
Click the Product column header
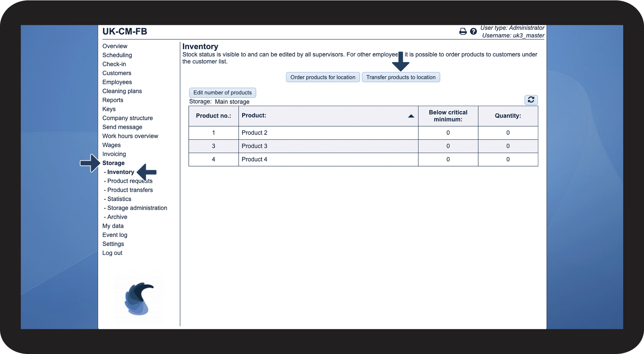coord(328,116)
